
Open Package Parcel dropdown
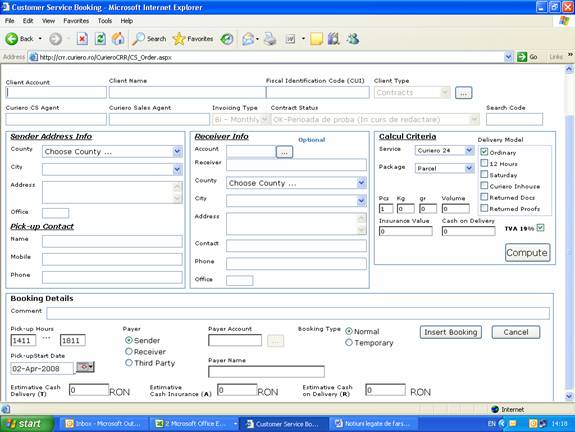(x=469, y=168)
